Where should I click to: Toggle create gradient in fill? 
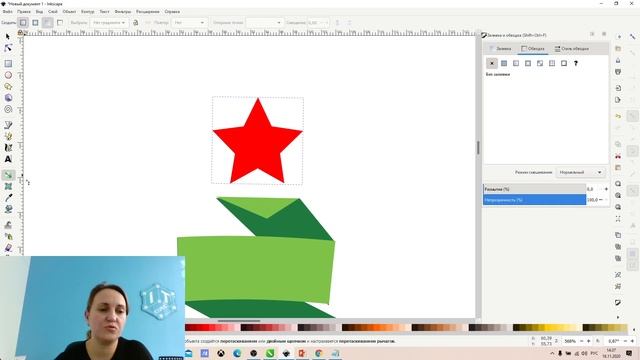48,22
